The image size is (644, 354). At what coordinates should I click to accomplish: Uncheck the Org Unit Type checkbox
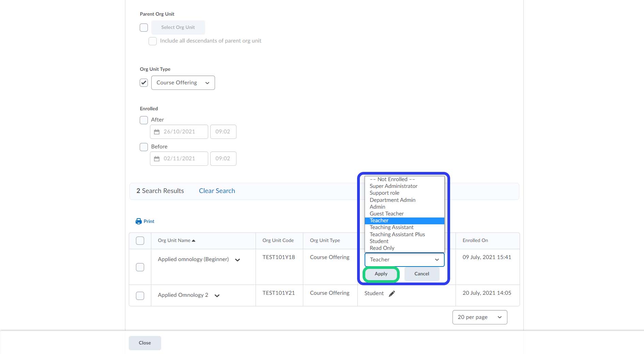click(x=144, y=83)
